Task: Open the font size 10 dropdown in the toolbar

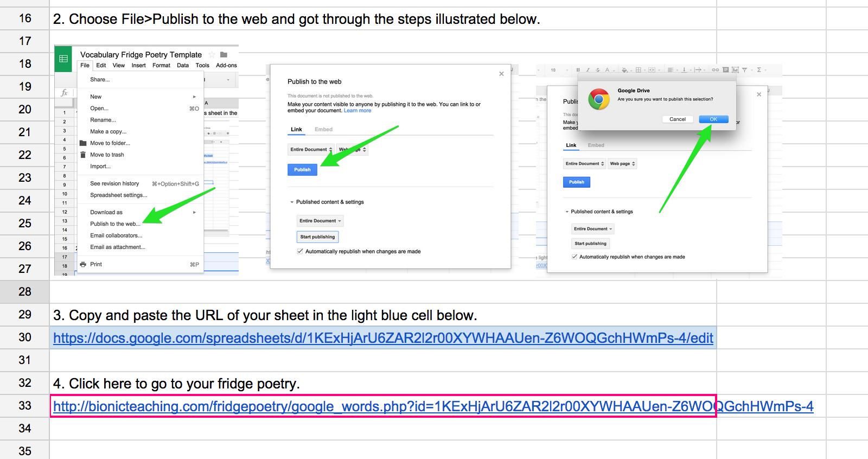Action: (x=559, y=70)
